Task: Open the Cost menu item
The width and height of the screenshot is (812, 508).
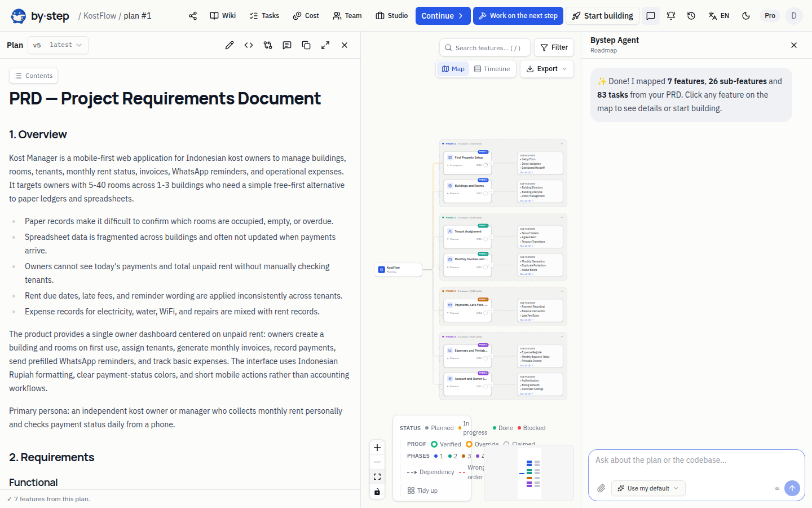Action: click(306, 16)
